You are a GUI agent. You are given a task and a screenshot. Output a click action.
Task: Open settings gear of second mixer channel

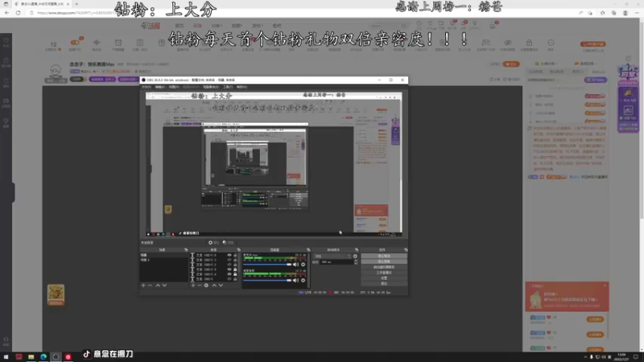pyautogui.click(x=303, y=280)
